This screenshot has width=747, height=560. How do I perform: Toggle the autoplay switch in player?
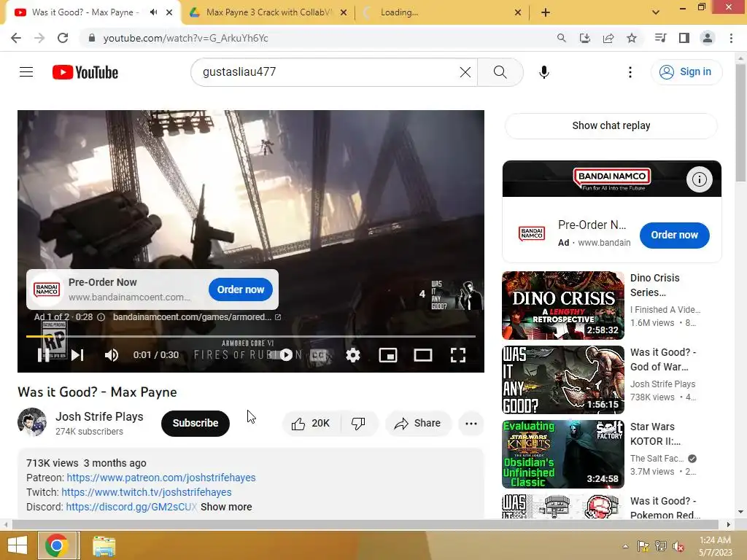285,355
